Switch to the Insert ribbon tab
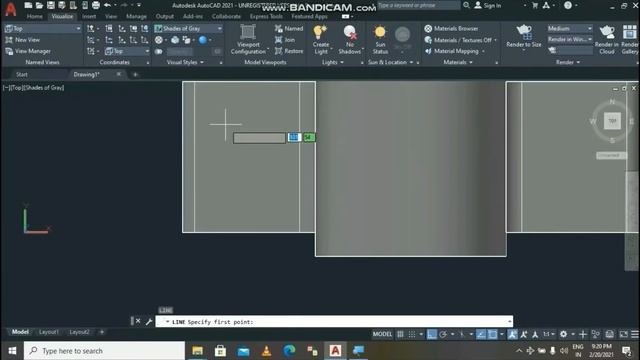 [89, 17]
